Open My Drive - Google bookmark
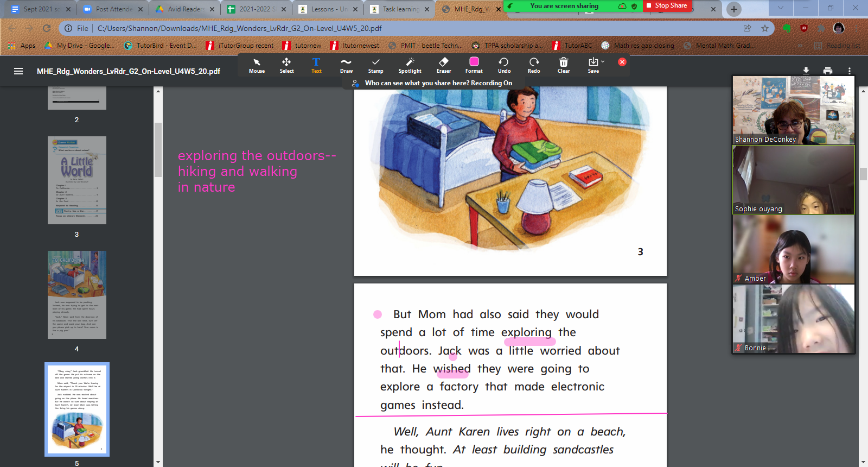868x467 pixels. click(x=80, y=46)
